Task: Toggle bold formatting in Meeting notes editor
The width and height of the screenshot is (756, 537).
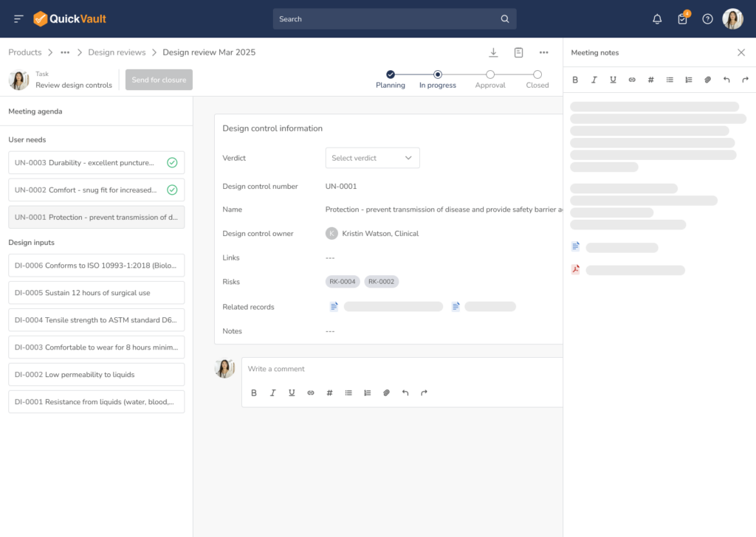Action: [x=575, y=80]
